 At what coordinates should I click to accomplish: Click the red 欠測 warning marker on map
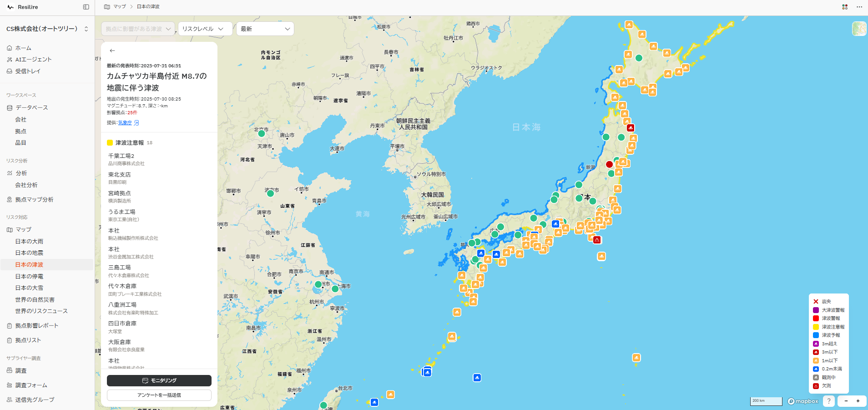(x=597, y=240)
